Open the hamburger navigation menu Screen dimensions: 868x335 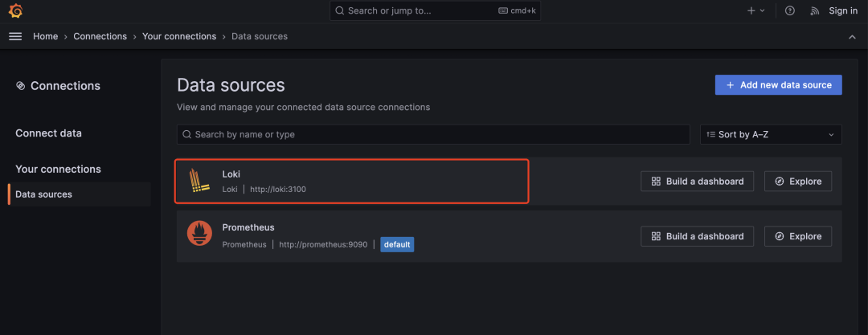click(x=15, y=36)
